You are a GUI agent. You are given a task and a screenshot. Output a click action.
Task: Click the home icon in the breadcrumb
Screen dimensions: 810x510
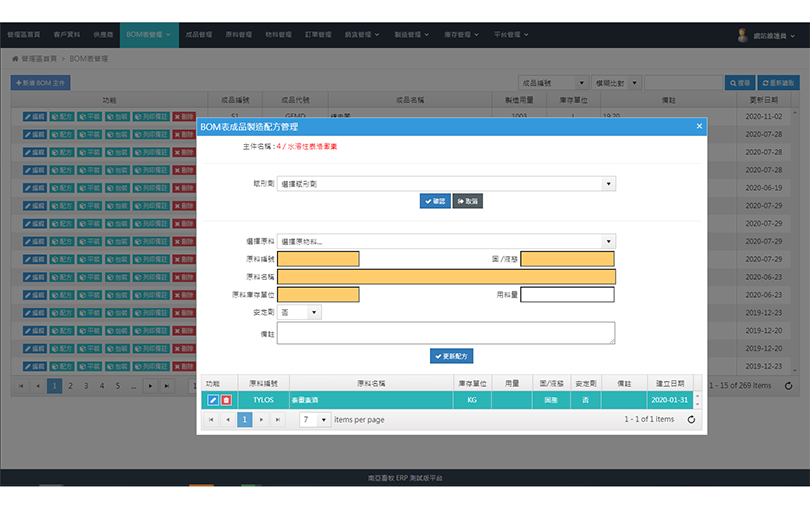click(x=15, y=59)
